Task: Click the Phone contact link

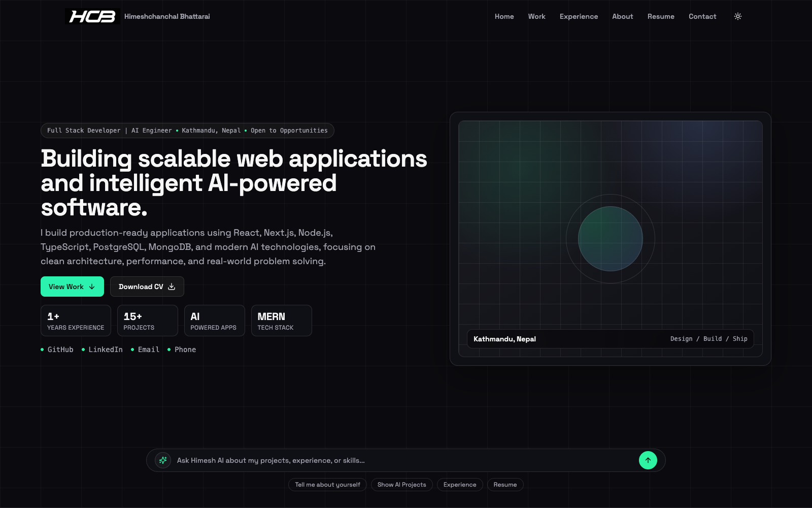Action: (182, 350)
